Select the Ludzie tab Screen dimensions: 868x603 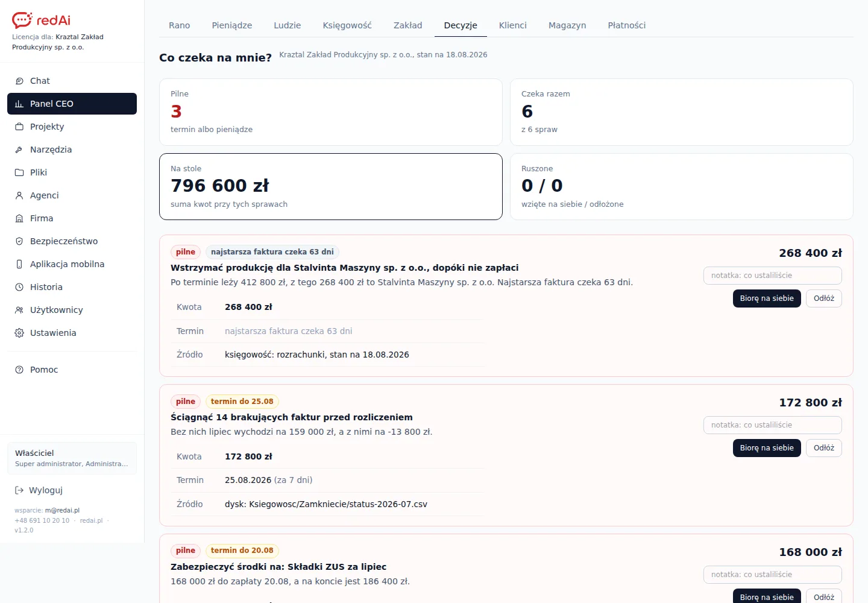(288, 25)
